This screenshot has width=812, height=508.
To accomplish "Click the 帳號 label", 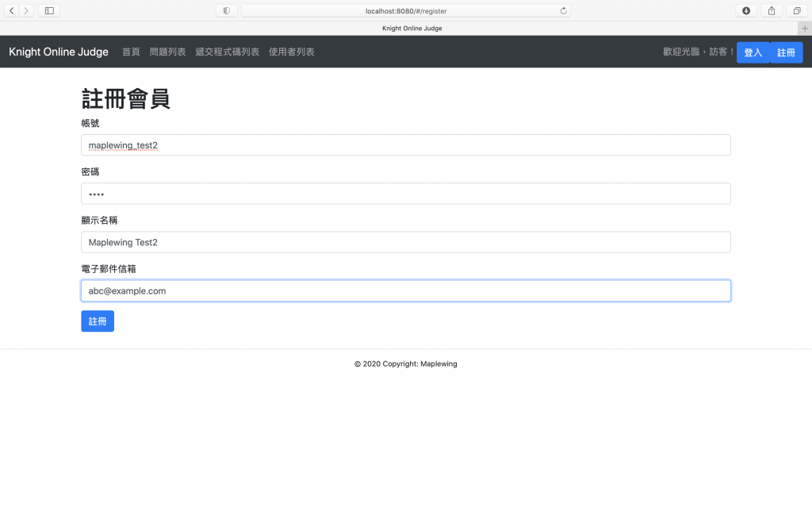I will pyautogui.click(x=90, y=123).
